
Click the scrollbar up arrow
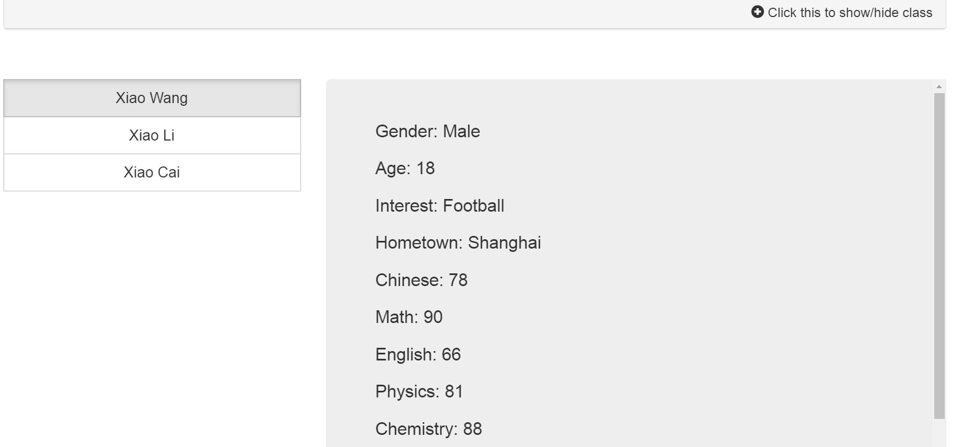[x=939, y=87]
